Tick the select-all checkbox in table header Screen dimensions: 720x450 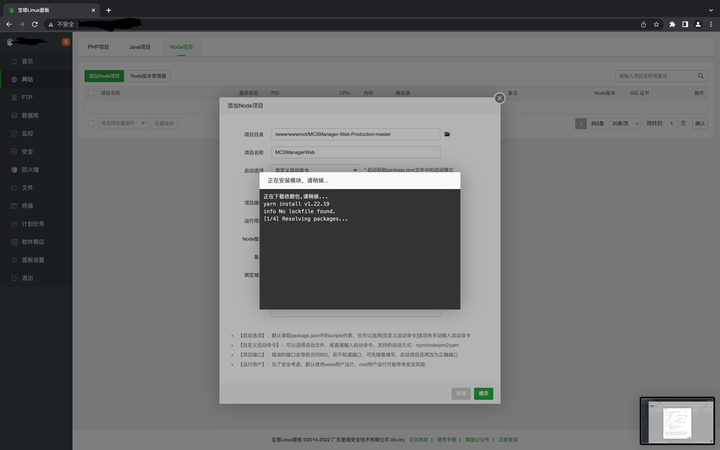(91, 93)
